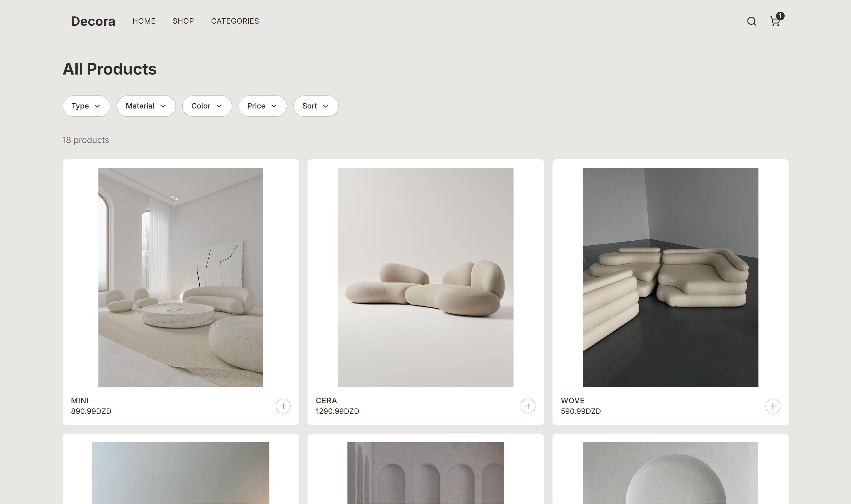Go to the HOME nav item
Viewport: 851px width, 504px height.
(x=144, y=21)
